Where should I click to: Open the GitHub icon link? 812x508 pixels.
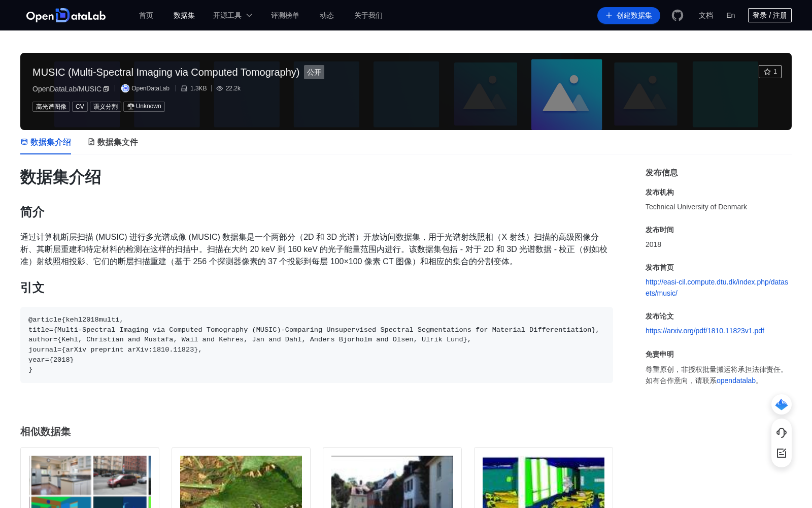coord(678,15)
